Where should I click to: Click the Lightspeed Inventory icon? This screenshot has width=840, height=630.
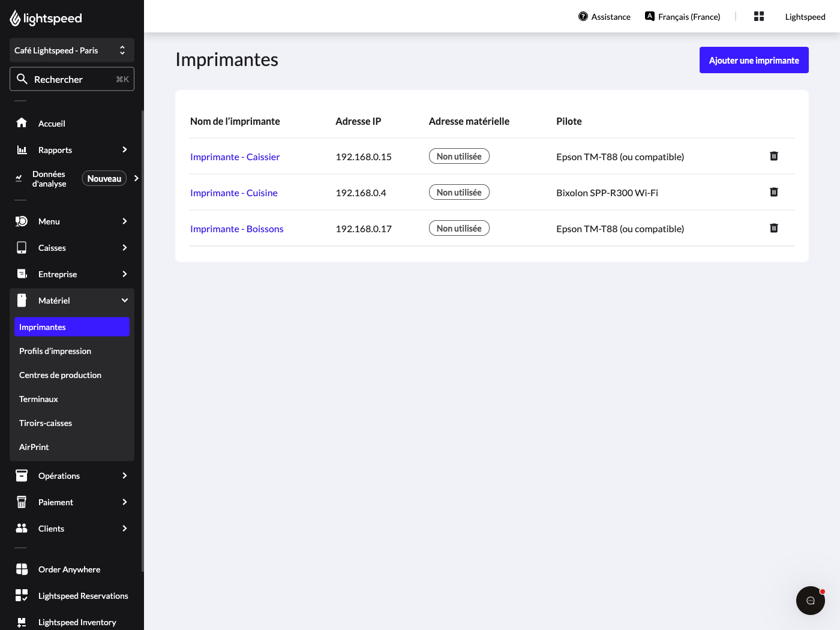pyautogui.click(x=22, y=622)
